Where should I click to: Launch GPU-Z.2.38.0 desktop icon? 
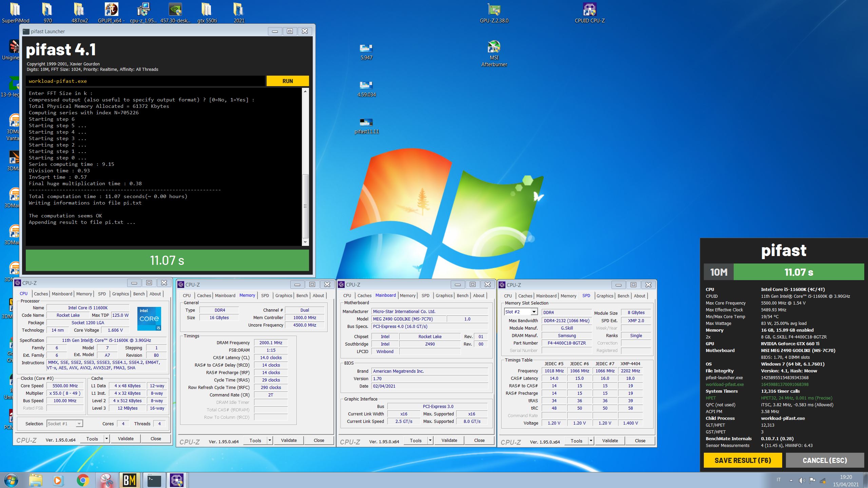click(x=494, y=13)
